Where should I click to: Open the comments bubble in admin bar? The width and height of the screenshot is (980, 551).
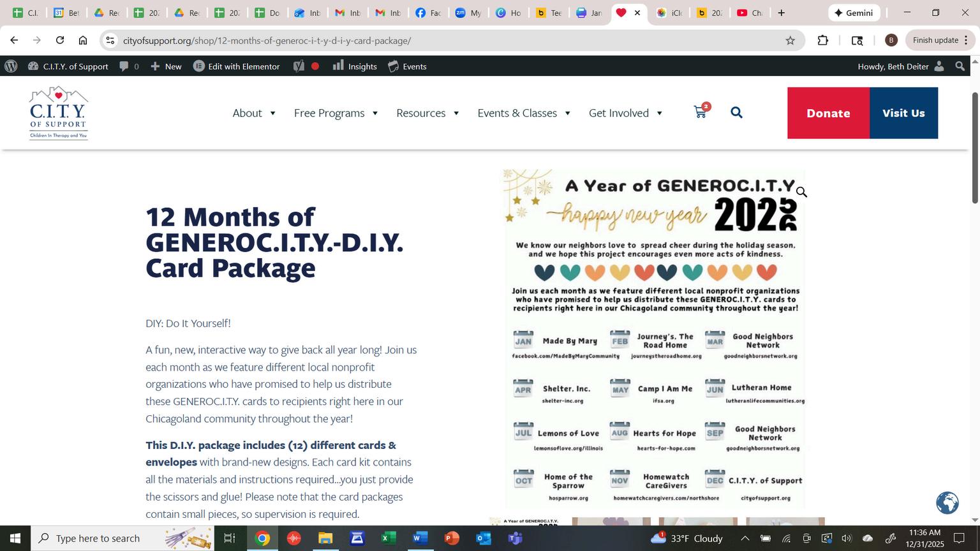[x=129, y=66]
